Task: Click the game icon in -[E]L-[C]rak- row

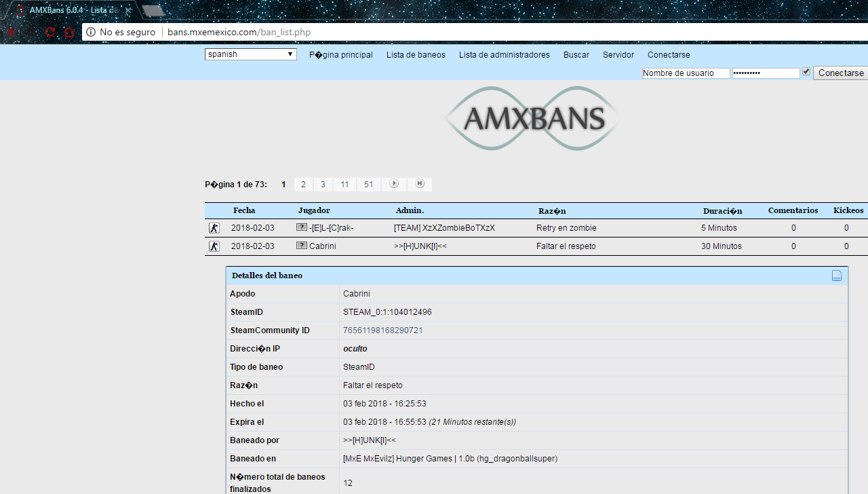Action: (214, 228)
